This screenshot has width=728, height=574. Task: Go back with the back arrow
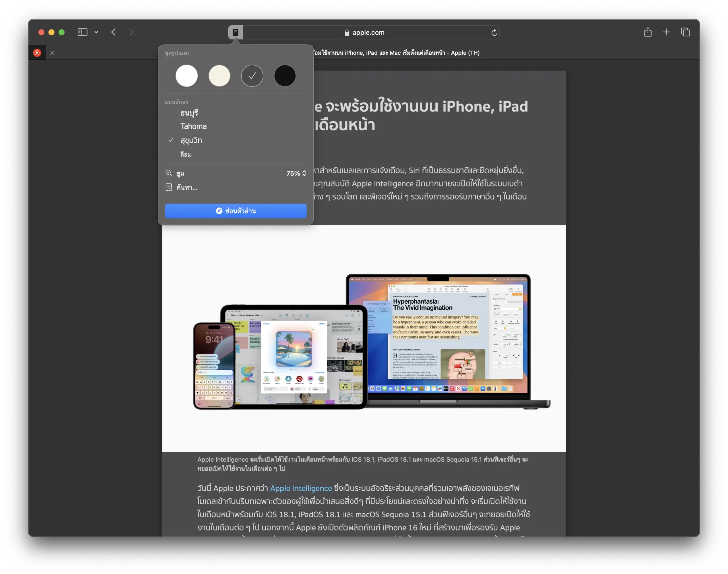113,32
